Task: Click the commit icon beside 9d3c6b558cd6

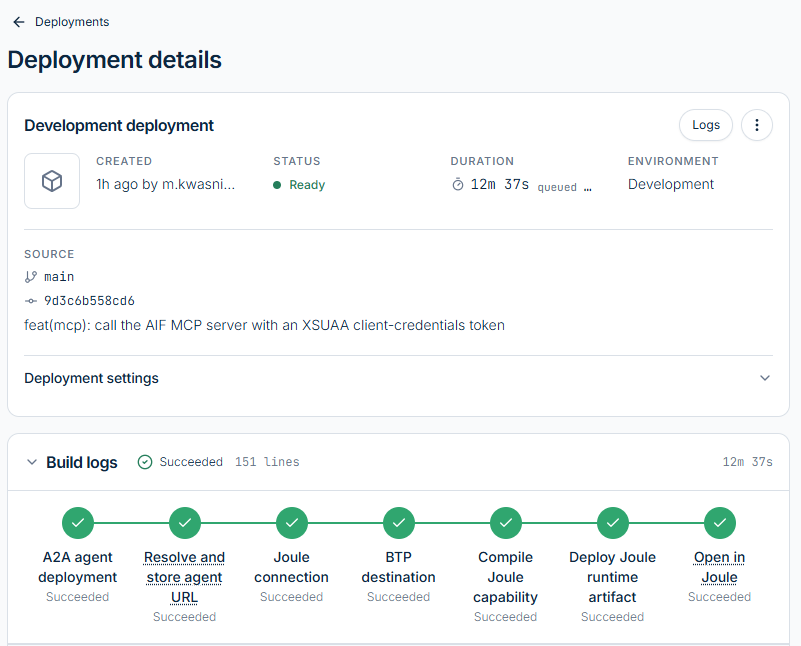Action: point(31,301)
